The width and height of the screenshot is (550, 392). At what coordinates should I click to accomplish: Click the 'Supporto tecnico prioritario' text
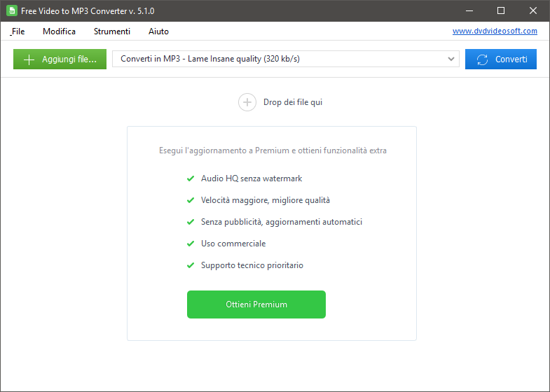[252, 265]
